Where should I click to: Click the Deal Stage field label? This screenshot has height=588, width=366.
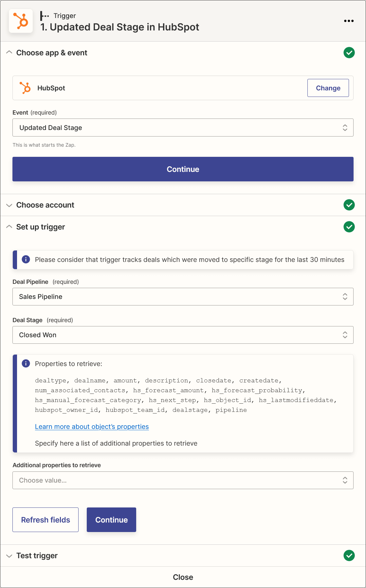27,320
